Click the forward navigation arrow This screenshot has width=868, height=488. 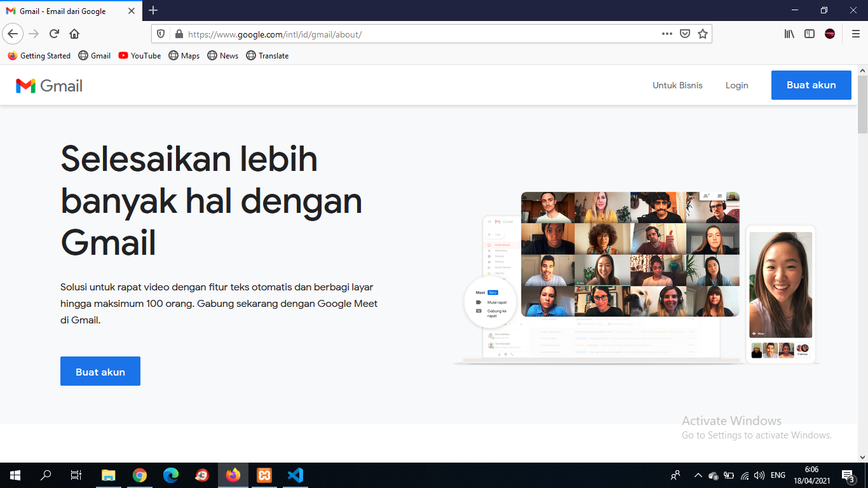pos(34,34)
